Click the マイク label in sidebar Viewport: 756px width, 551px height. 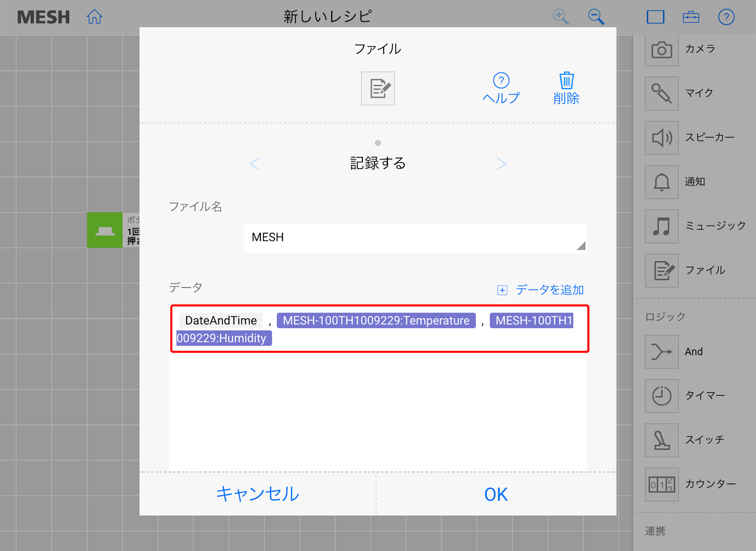tap(699, 93)
